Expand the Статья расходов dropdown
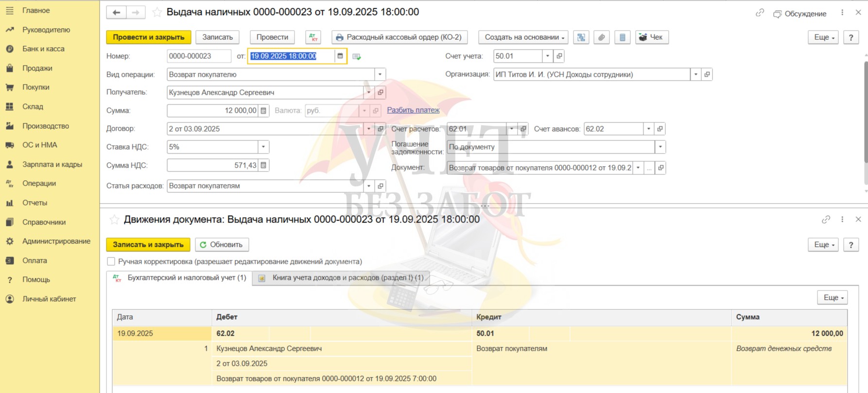The width and height of the screenshot is (868, 393). click(369, 186)
